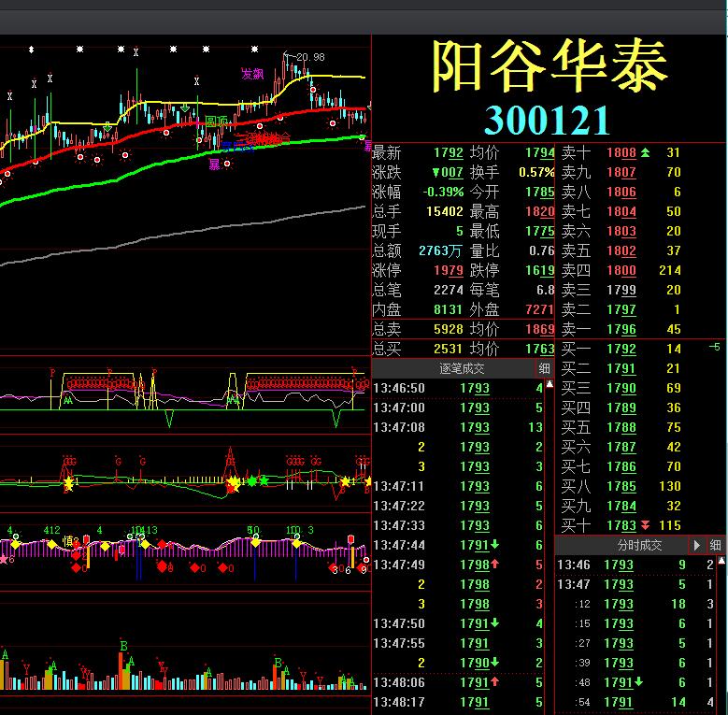The image size is (728, 715).
Task: Click the 总买 value 2531
Action: pos(448,349)
